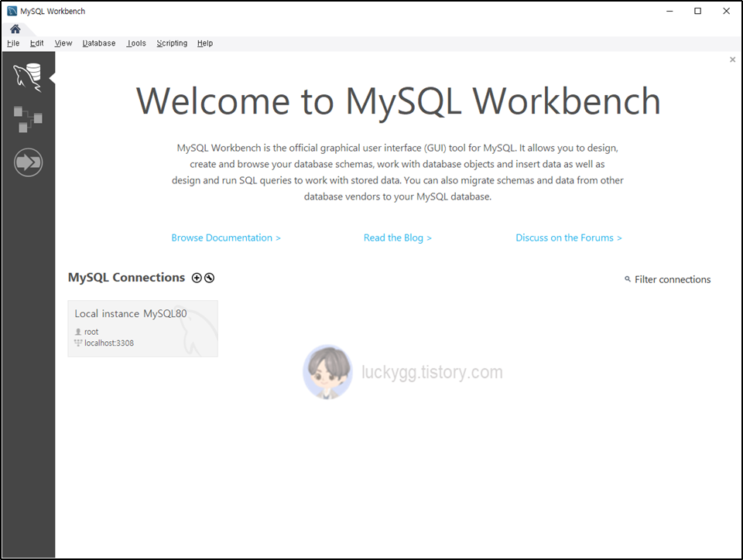Screen dimensions: 743x560
Task: Click the MySQL Connections heading
Action: (x=126, y=278)
